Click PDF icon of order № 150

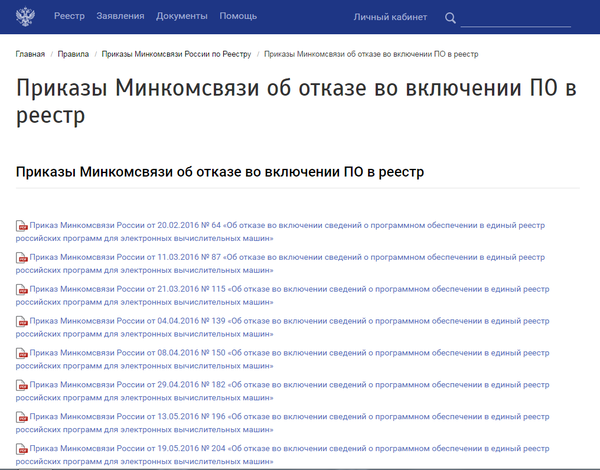click(22, 353)
